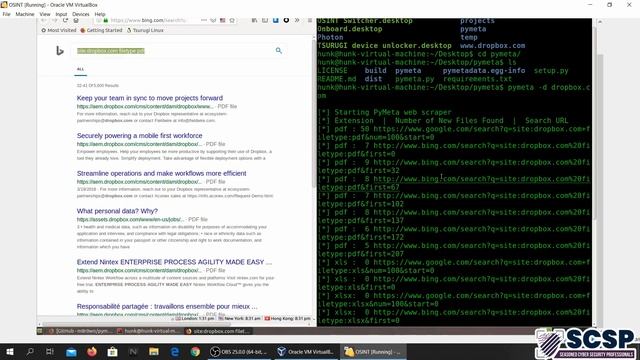This screenshot has width=640, height=360.
Task: Open the Help menu
Action: point(100,14)
